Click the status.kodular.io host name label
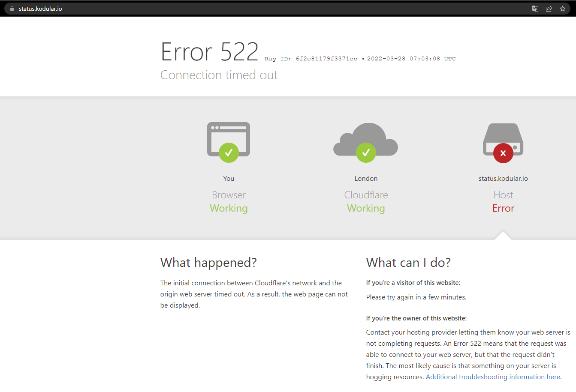 503,179
